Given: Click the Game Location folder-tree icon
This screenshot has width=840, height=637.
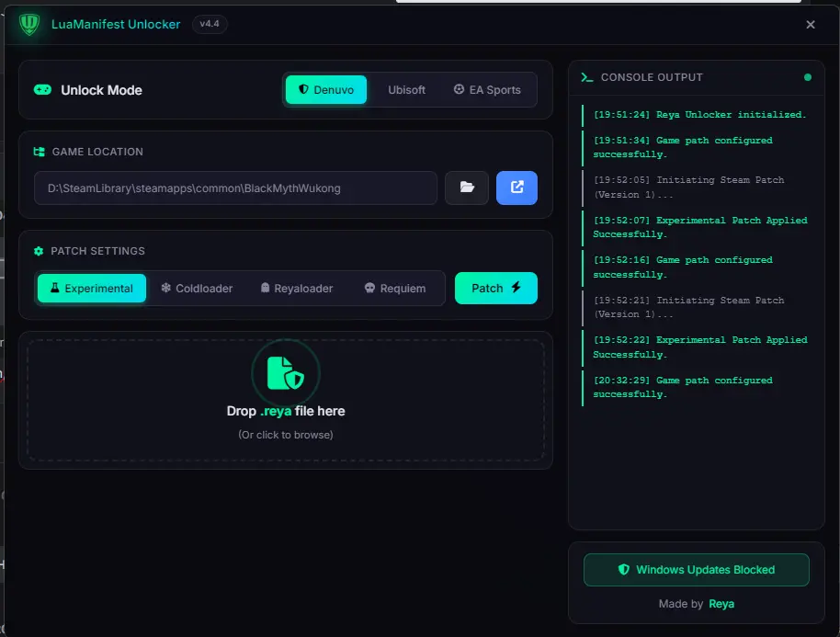Looking at the screenshot, I should (x=39, y=152).
